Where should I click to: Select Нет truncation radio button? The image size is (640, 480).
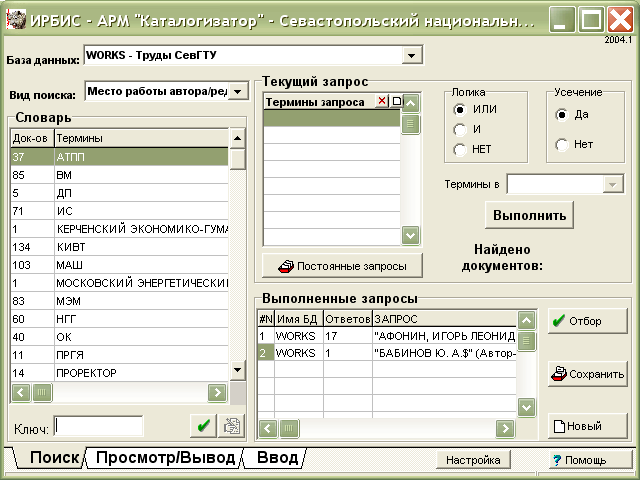(x=562, y=144)
